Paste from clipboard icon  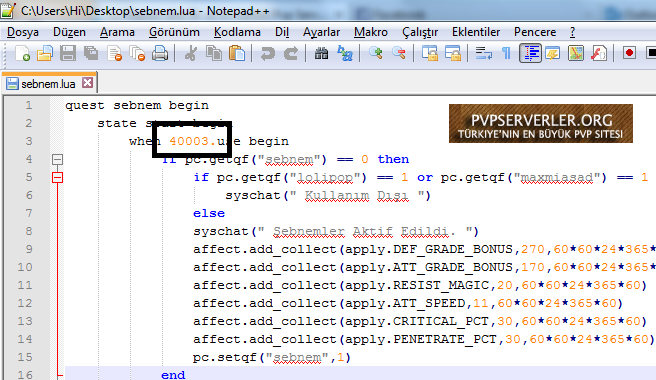pos(237,54)
